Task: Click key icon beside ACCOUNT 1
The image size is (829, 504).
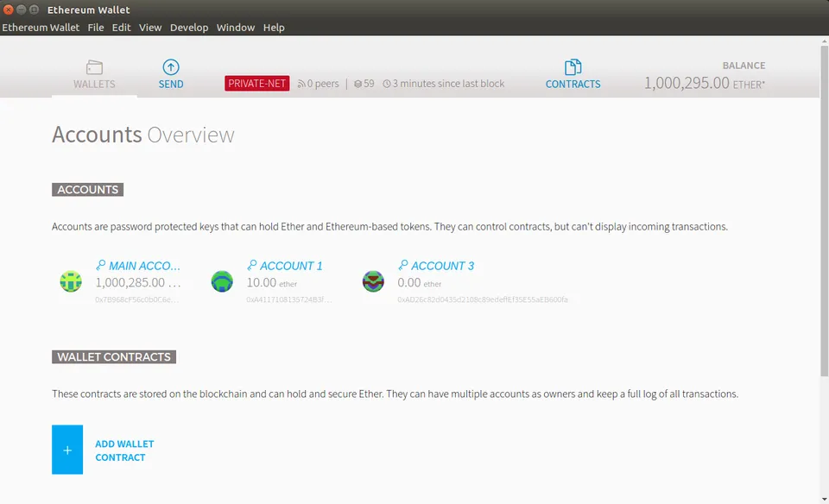Action: click(x=251, y=265)
